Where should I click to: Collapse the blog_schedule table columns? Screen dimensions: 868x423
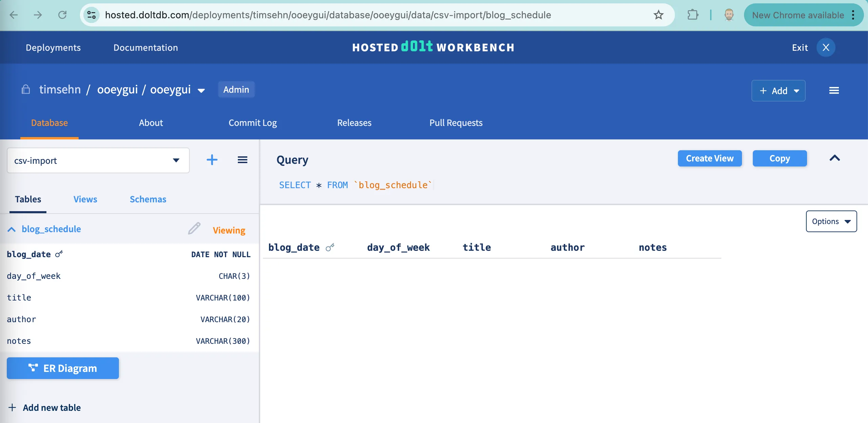12,229
